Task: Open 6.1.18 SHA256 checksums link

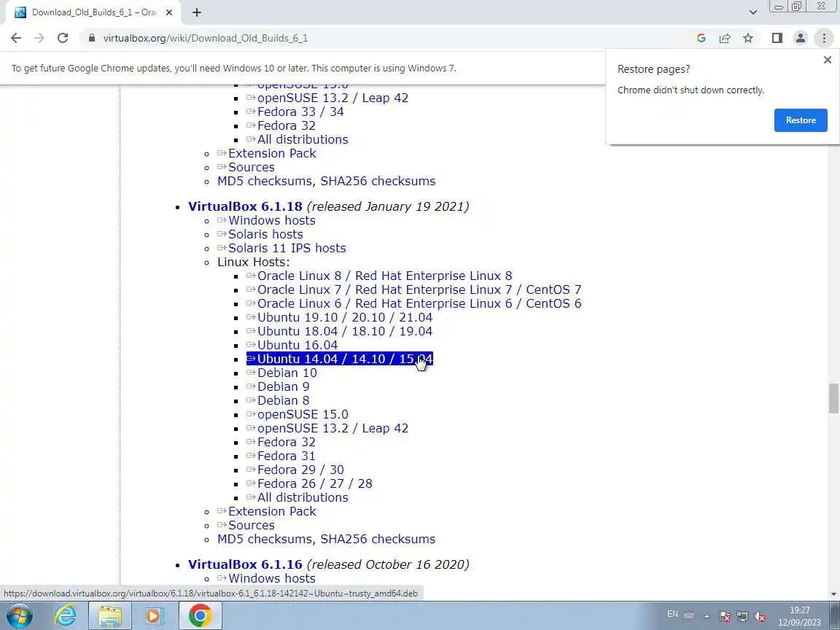Action: 376,539
